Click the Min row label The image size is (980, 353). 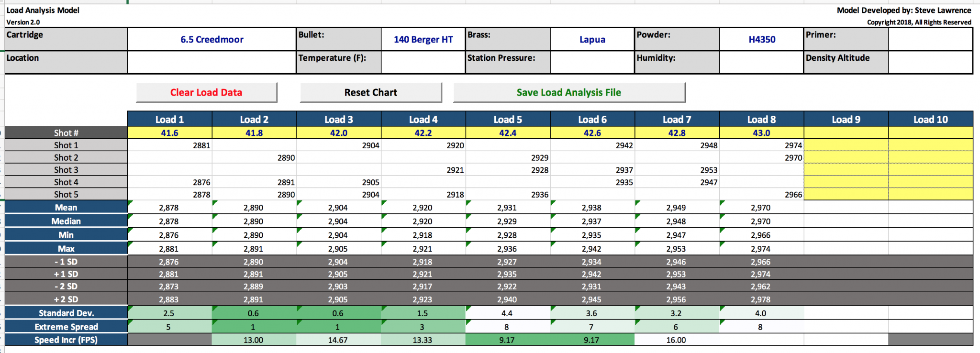click(x=66, y=235)
